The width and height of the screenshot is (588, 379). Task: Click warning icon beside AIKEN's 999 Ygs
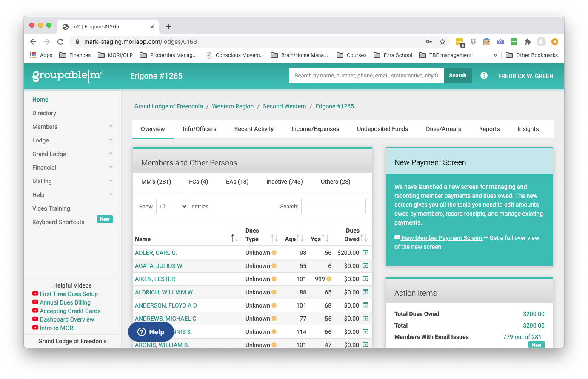click(329, 279)
